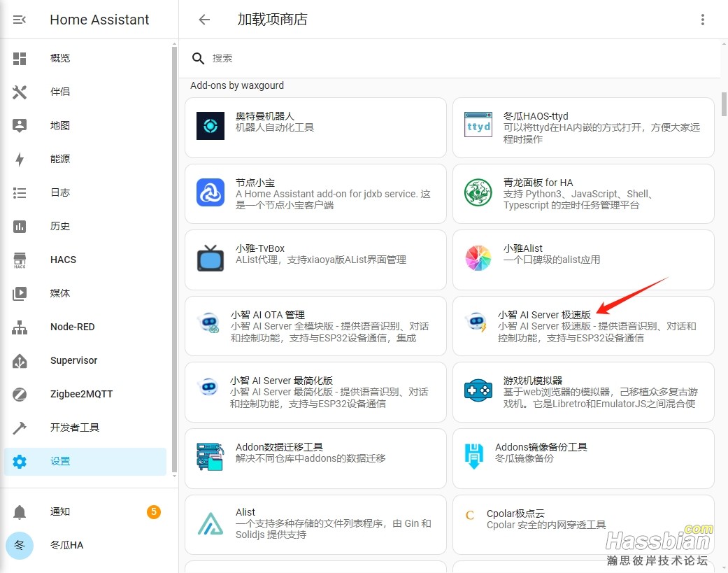Collapse the sidebar with the menu icon
Viewport: 728px width, 573px height.
[x=19, y=20]
